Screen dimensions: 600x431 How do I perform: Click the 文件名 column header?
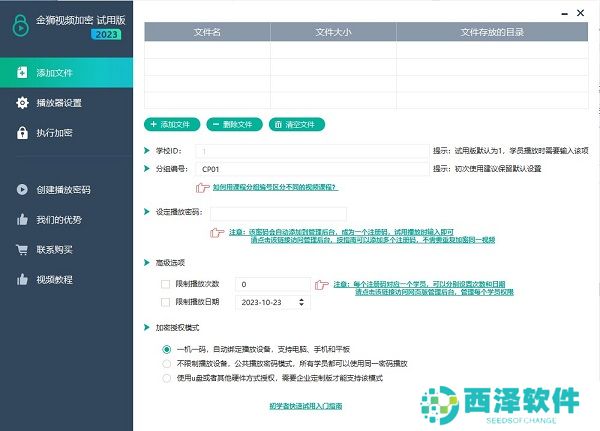[207, 32]
